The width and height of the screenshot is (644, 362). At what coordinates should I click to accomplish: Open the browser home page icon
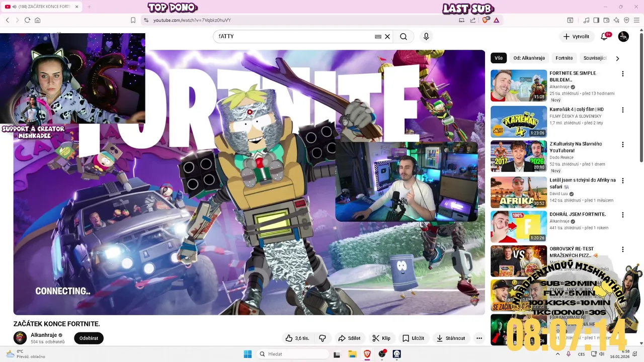pyautogui.click(x=37, y=20)
